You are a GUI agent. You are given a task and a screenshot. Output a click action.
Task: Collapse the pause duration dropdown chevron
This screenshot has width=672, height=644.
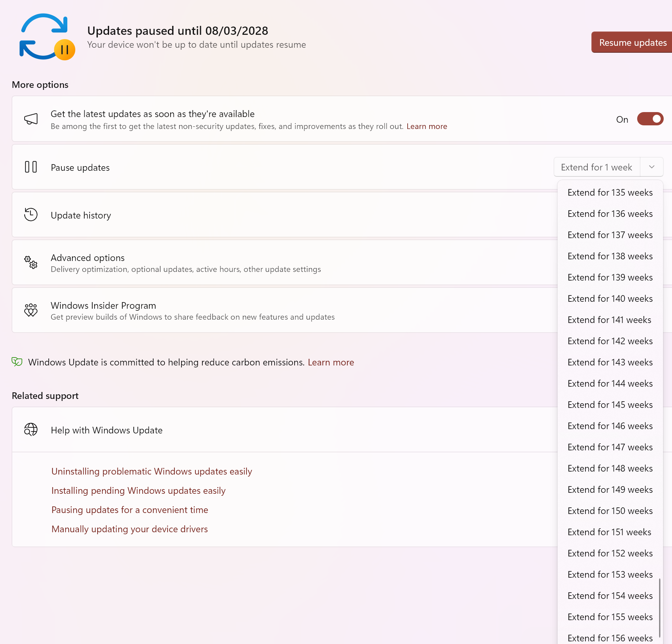651,167
